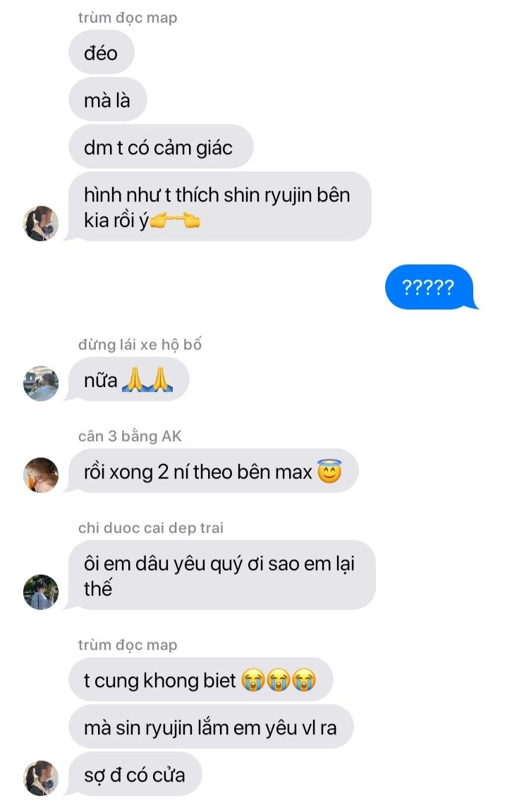Tap the praying hands emoji after "nữa"
The width and height of the screenshot is (505, 812).
click(147, 380)
